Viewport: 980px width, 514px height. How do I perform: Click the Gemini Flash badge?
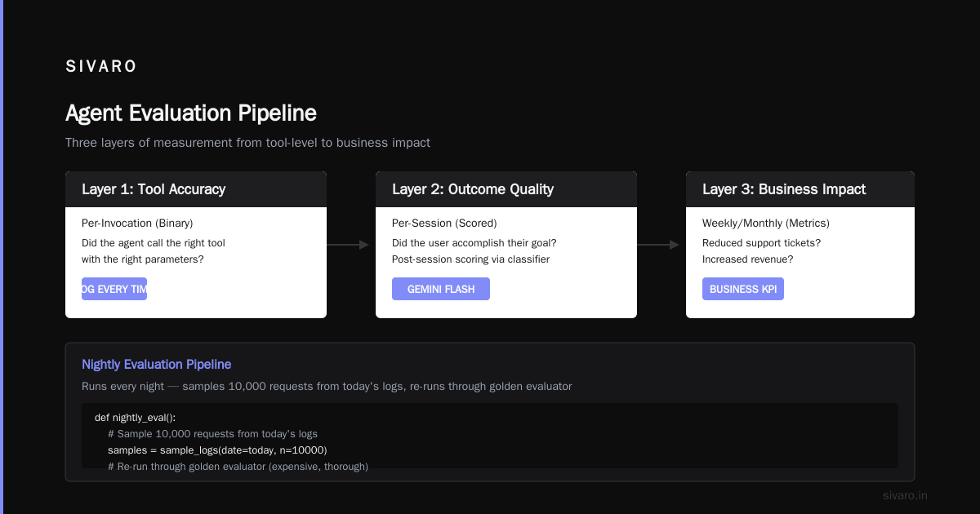coord(441,289)
